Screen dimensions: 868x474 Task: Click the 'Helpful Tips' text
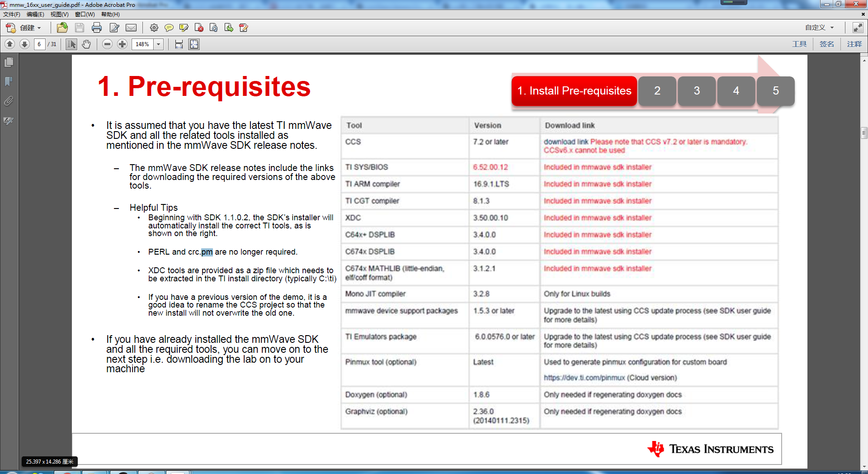[154, 208]
